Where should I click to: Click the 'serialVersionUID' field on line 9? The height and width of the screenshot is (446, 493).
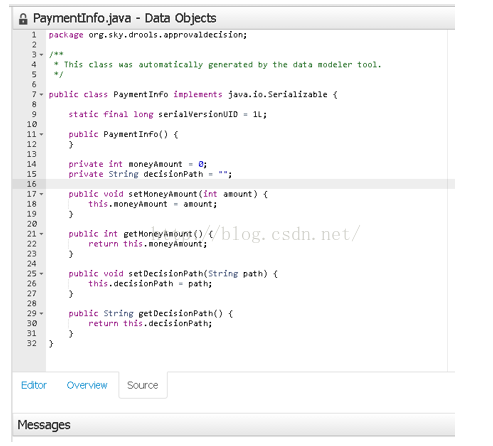[198, 114]
